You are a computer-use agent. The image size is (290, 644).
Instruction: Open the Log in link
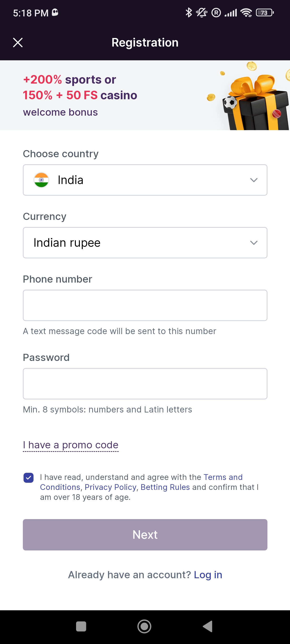(x=208, y=575)
